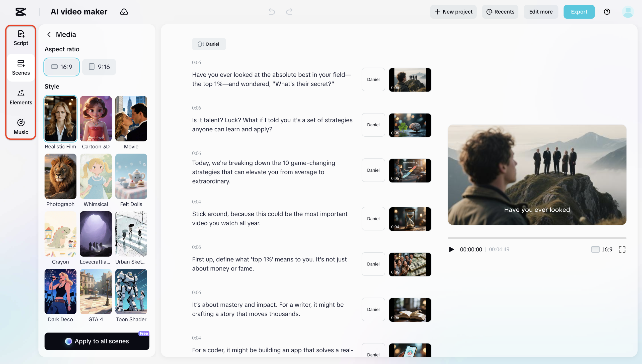Viewport: 642px width, 364px height.
Task: Open the user profile avatar
Action: click(x=628, y=12)
